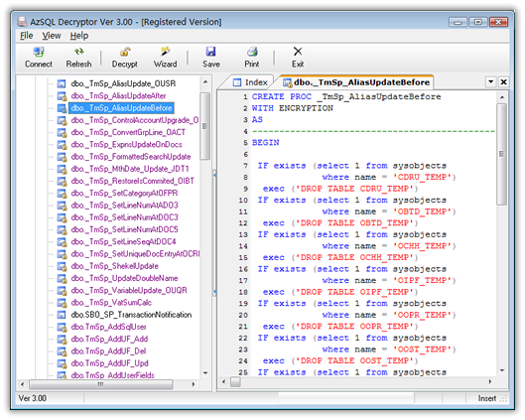Open the tab list dropdown arrow

pos(491,82)
